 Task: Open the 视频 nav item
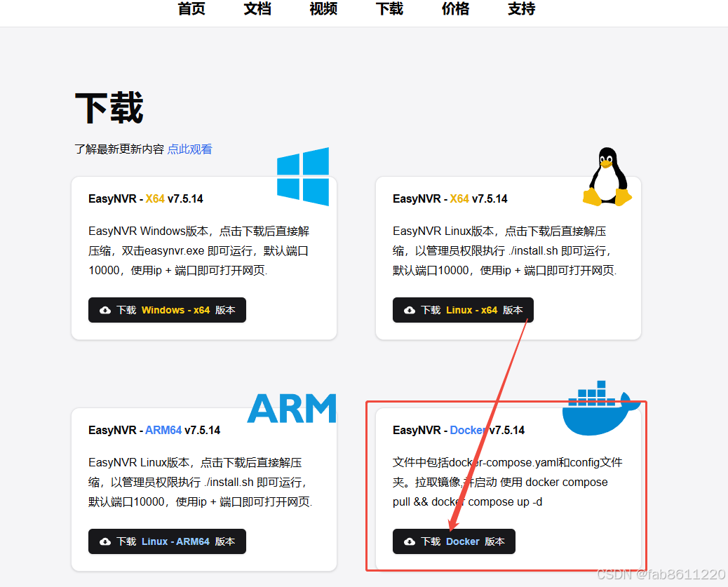[x=323, y=9]
